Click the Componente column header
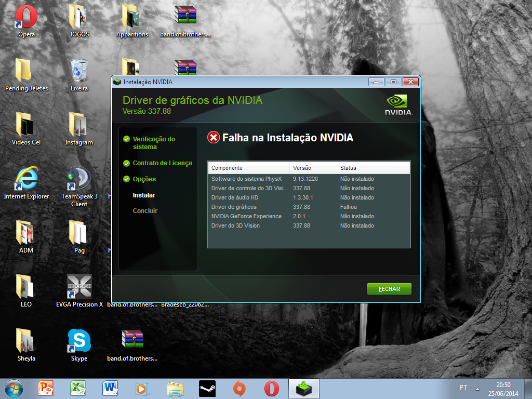 (x=249, y=168)
